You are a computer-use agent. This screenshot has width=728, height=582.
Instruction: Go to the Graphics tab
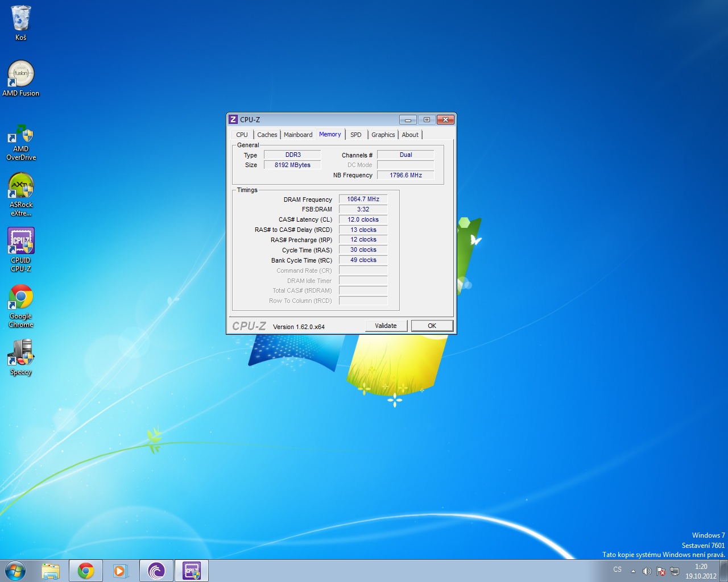[383, 135]
